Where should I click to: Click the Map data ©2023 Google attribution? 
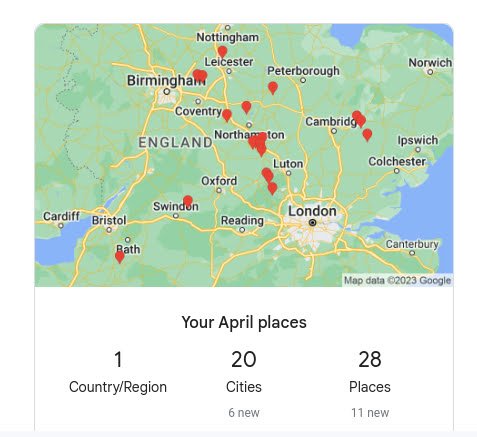click(x=397, y=280)
